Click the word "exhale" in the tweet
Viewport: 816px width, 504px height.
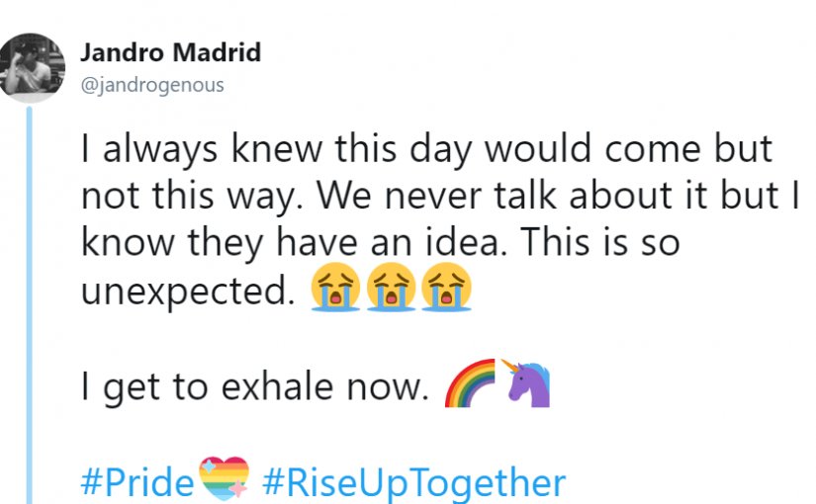point(277,386)
